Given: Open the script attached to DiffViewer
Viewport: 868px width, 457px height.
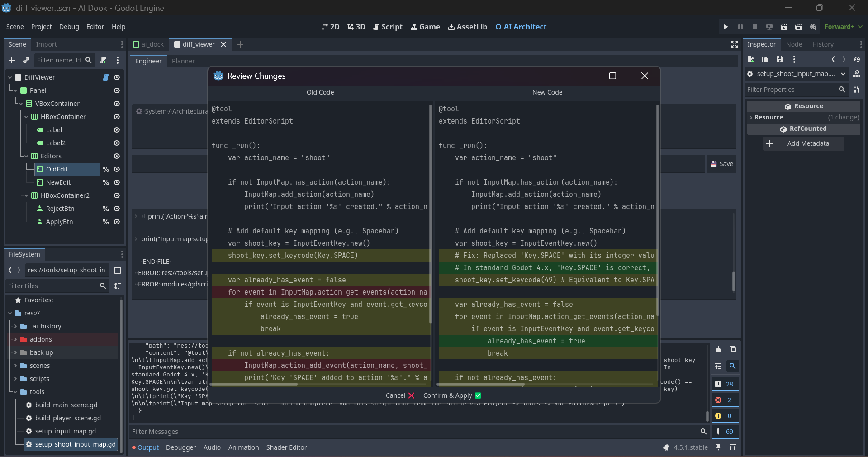Looking at the screenshot, I should pos(106,77).
